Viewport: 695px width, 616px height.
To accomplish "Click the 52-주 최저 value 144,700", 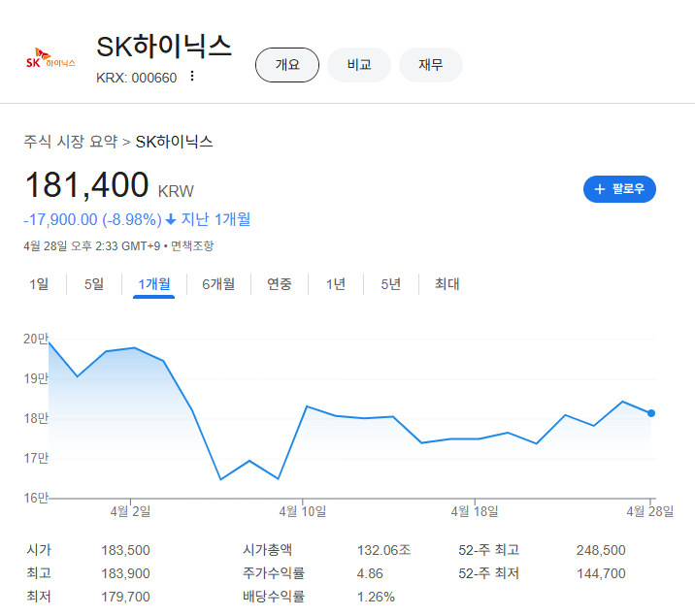I will tap(601, 573).
